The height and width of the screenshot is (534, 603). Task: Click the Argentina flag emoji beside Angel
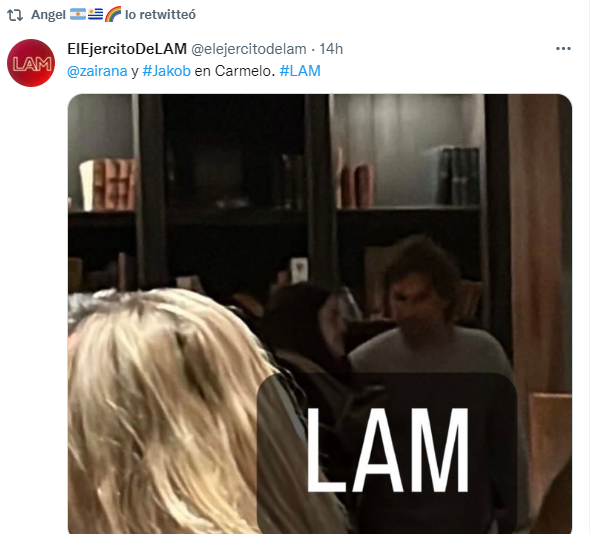78,14
